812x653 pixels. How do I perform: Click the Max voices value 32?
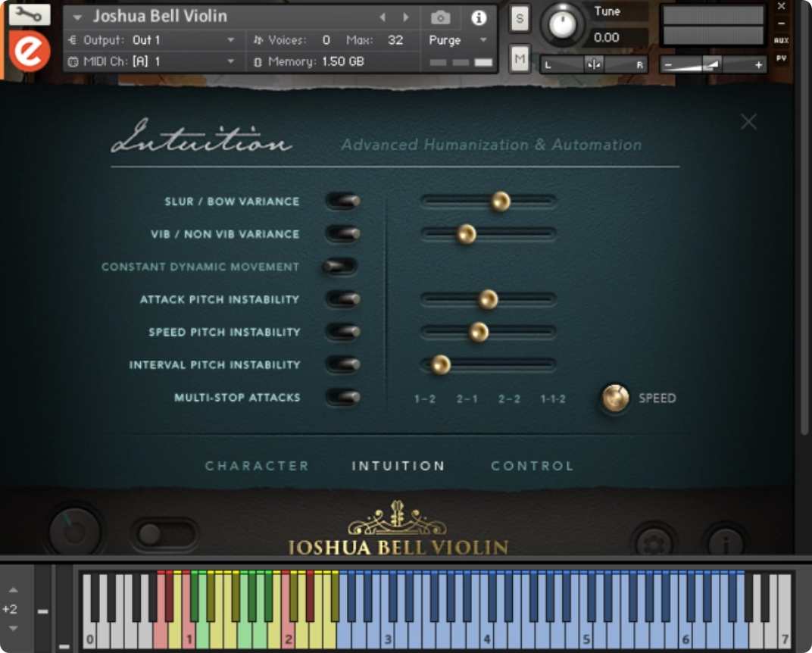(395, 40)
